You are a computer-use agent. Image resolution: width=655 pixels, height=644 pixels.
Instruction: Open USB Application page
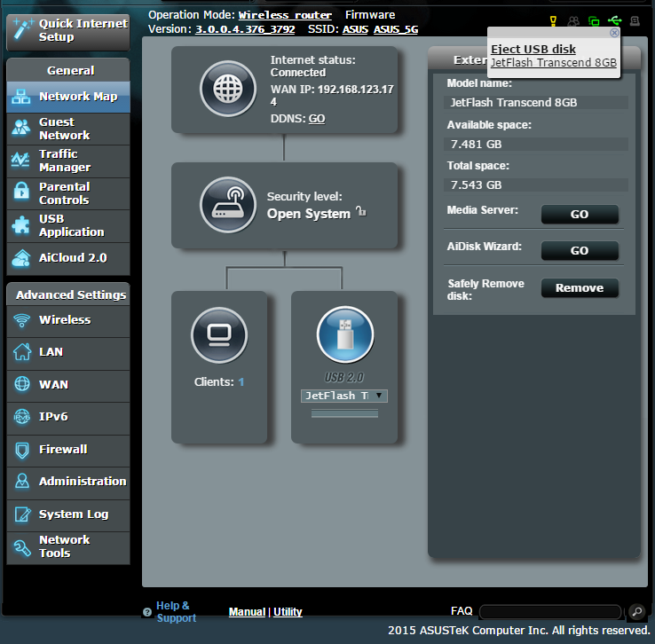pyautogui.click(x=68, y=225)
